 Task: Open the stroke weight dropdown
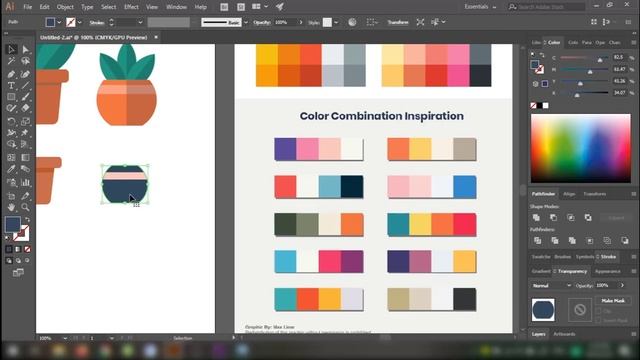(x=140, y=22)
